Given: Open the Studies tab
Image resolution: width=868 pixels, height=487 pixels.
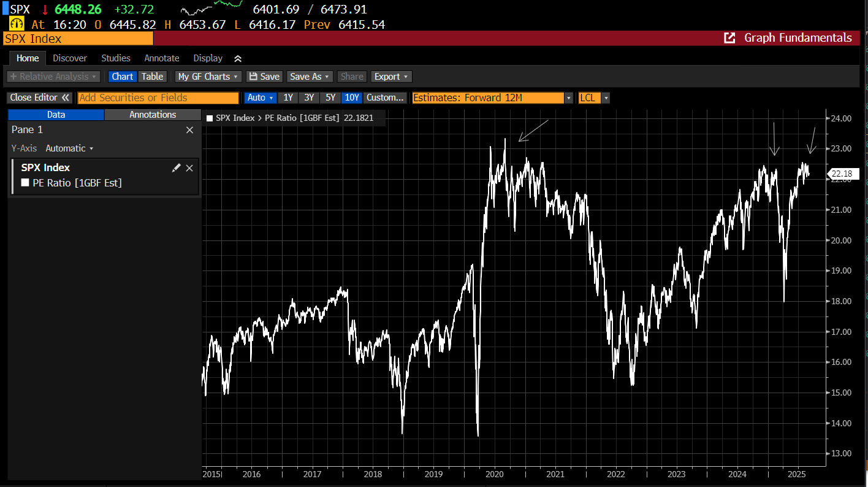Looking at the screenshot, I should (x=116, y=58).
